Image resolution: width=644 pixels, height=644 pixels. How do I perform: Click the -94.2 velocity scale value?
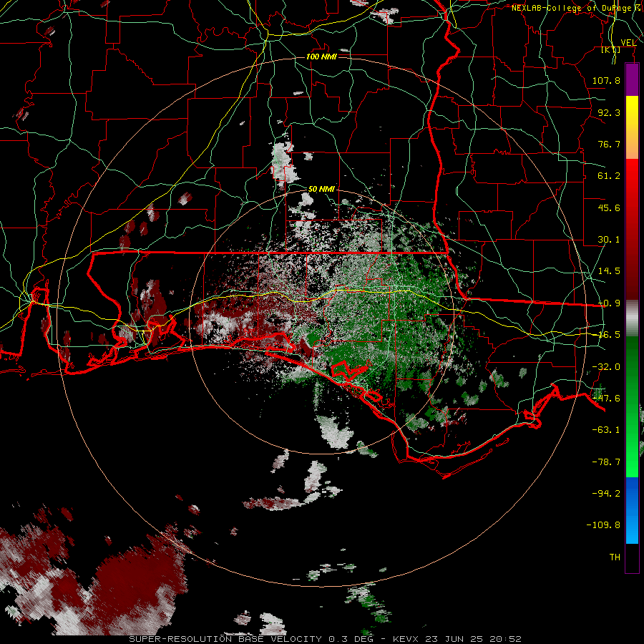tap(606, 493)
